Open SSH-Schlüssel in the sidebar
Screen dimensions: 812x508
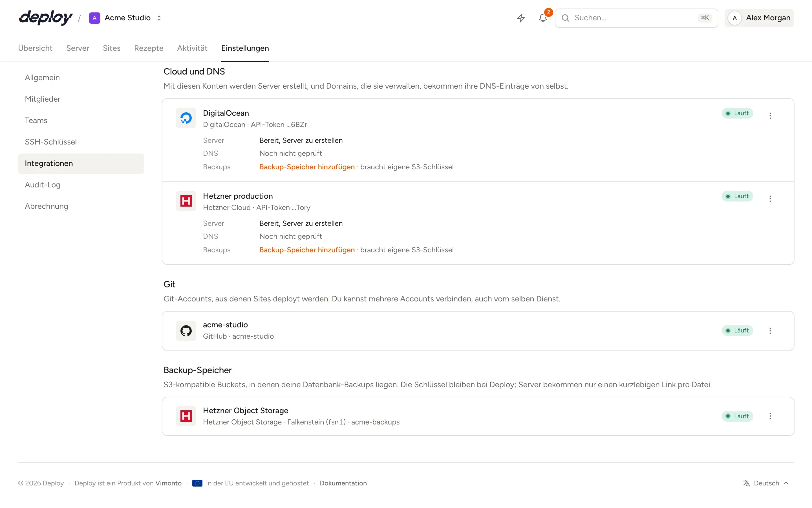coord(81,142)
